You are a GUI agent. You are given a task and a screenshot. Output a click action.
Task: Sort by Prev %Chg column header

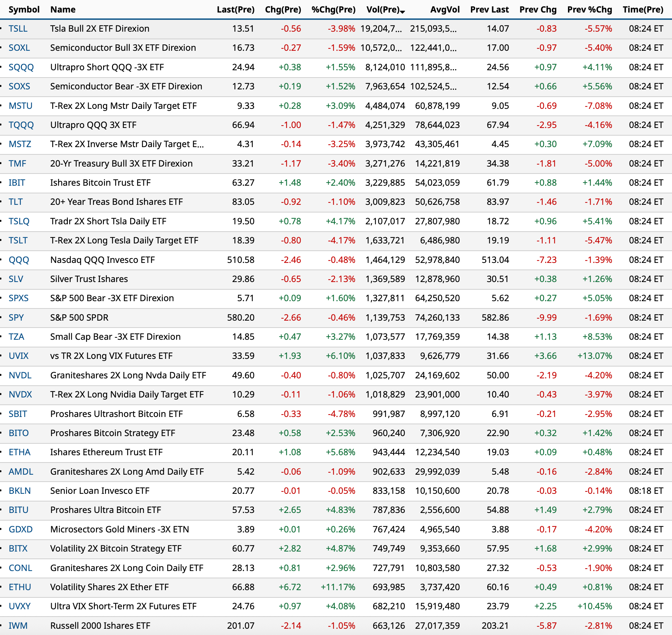[x=589, y=9]
